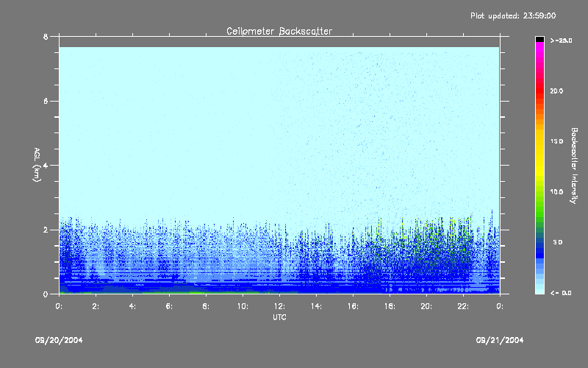Click the 22: hour x-axis label
Viewport: 588px width, 368px height.
pos(463,306)
